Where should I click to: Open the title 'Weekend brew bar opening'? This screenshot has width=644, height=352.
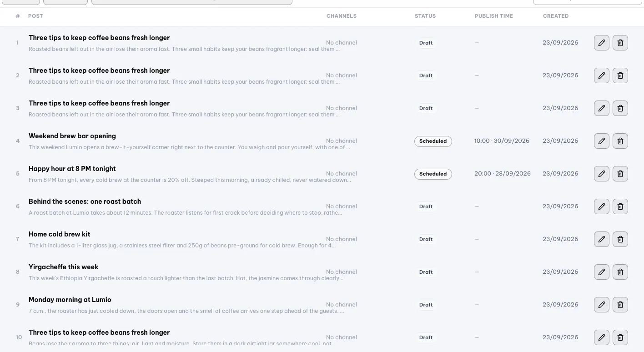tap(72, 136)
